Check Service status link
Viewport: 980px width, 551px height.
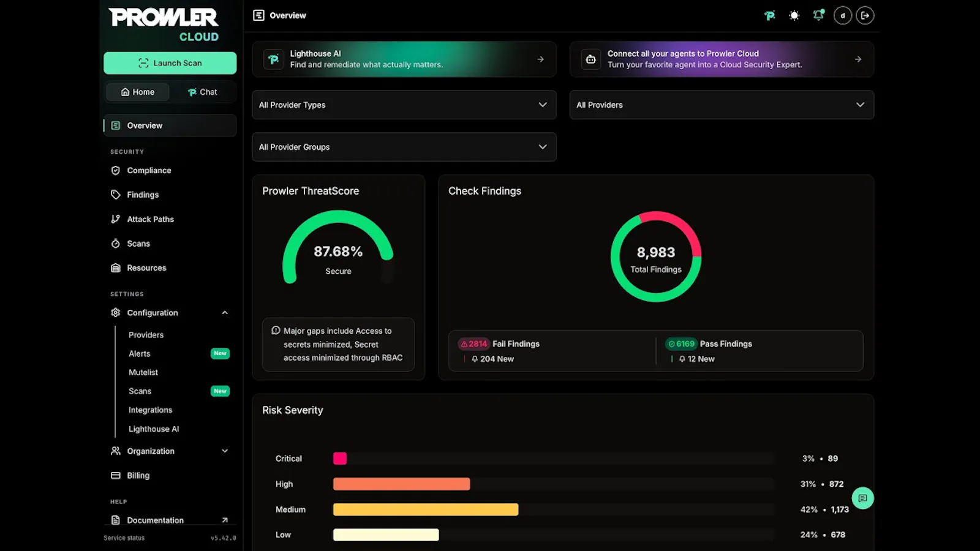(x=124, y=538)
